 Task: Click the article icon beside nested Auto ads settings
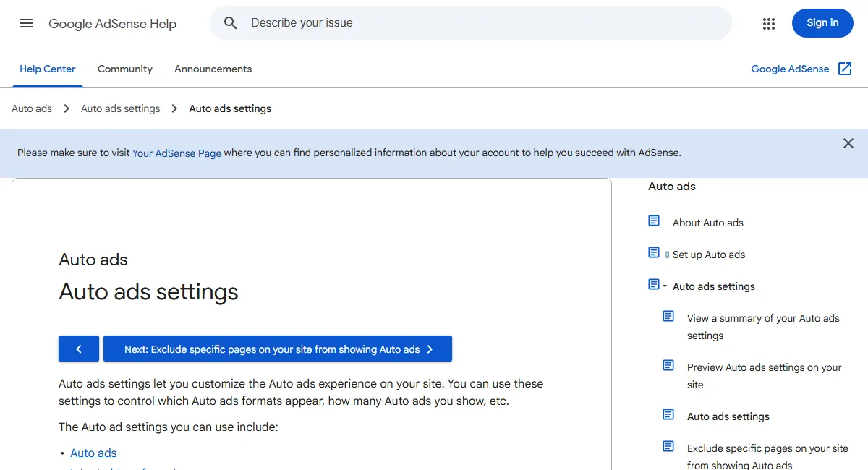pos(668,414)
